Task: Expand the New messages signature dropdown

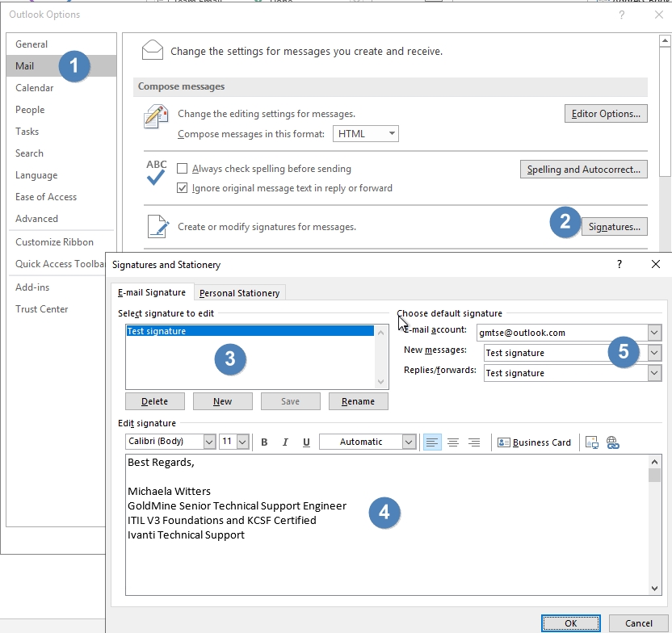Action: [x=654, y=353]
